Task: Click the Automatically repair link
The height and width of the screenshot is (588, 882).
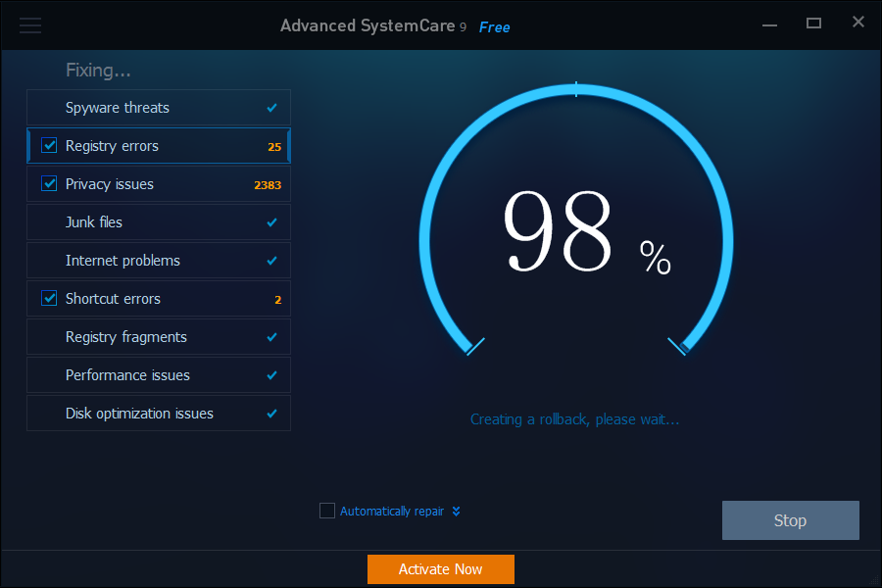Action: (391, 511)
